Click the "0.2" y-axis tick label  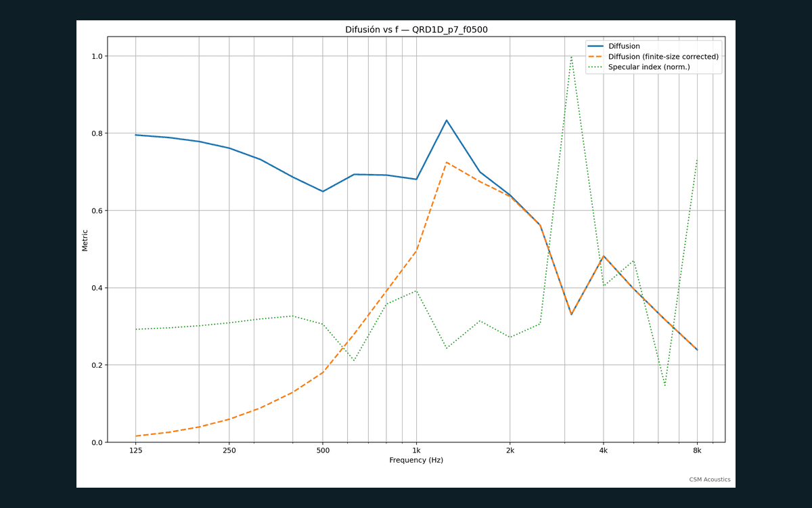point(97,366)
